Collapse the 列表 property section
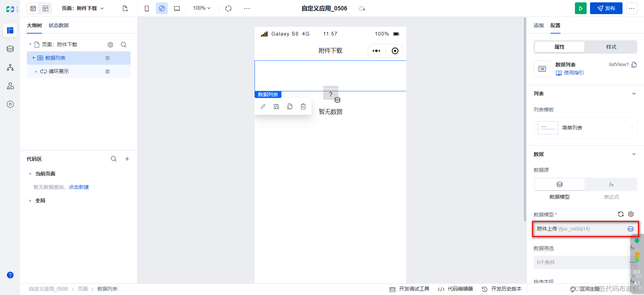 (x=634, y=94)
